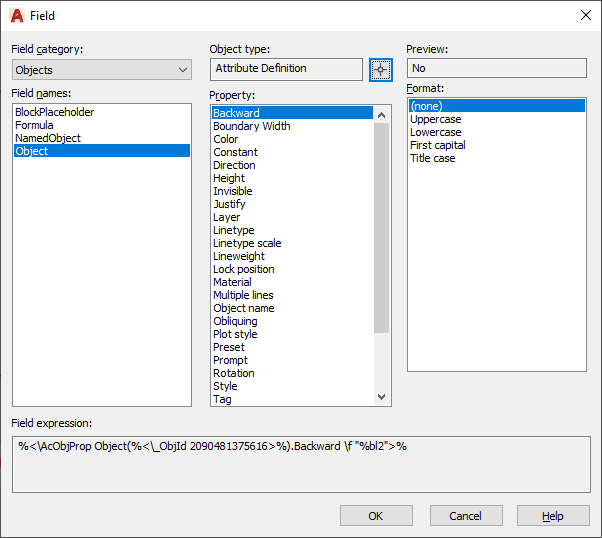Click the Cancel button
This screenshot has height=538, width=602.
[465, 516]
